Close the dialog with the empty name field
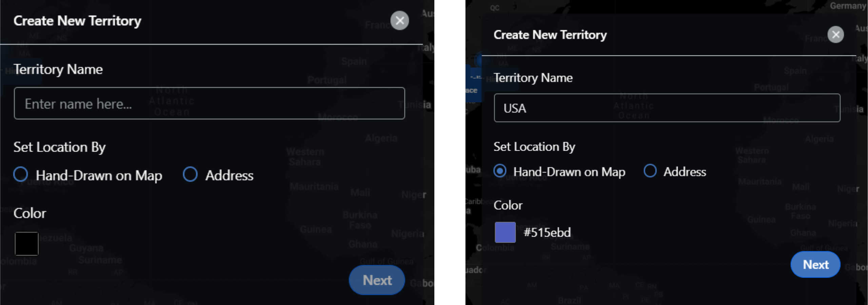 tap(399, 21)
